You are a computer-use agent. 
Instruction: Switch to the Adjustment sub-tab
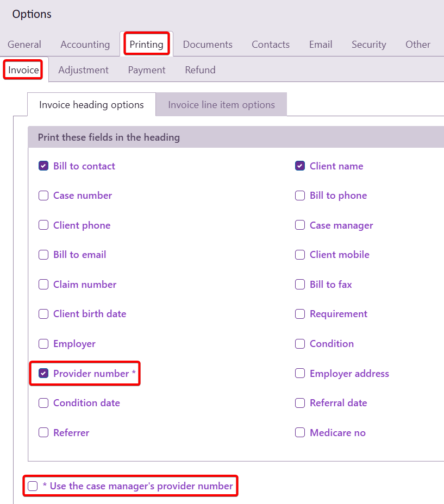click(x=83, y=70)
